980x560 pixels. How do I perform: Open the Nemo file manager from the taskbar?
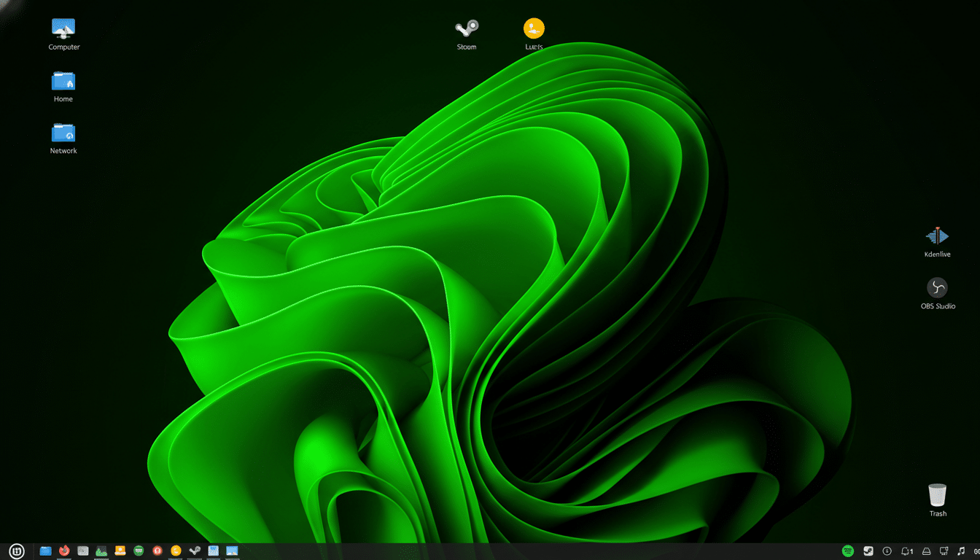(45, 551)
